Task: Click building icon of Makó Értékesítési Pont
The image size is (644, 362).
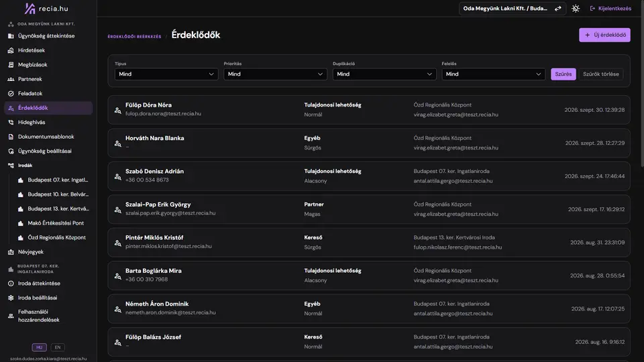Action: (21, 223)
